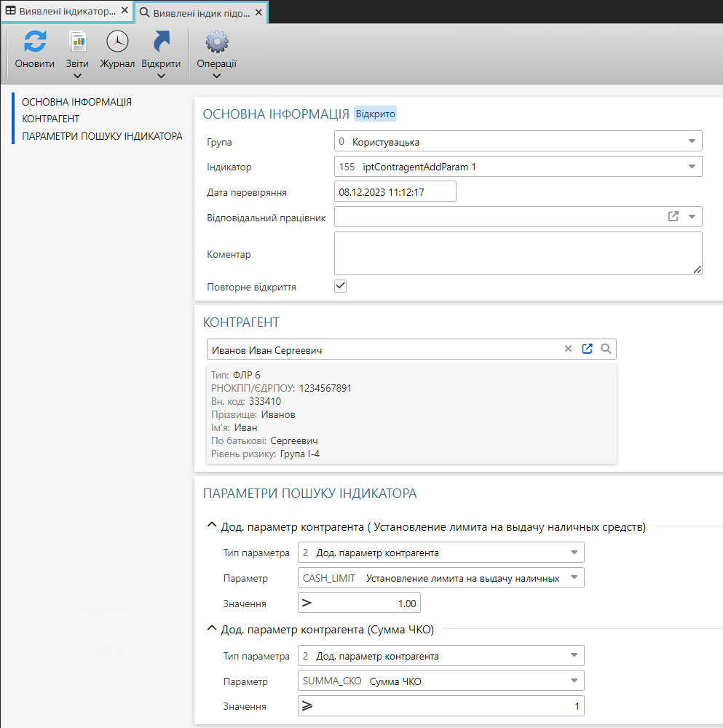Toggle the Повторне відкриття checkbox
The image size is (723, 728).
click(340, 286)
